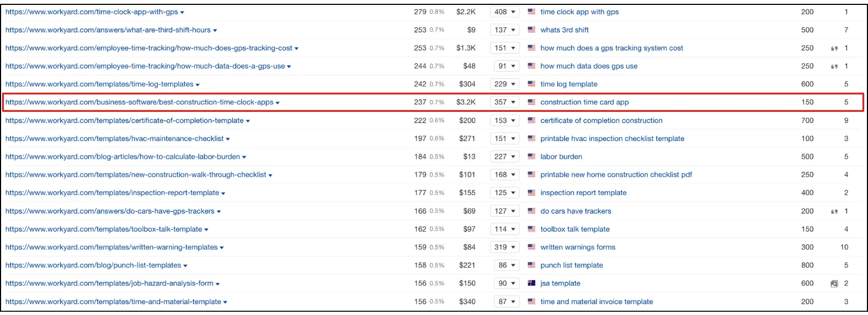
Task: Click keyword 'construction time card app'
Action: pos(584,102)
